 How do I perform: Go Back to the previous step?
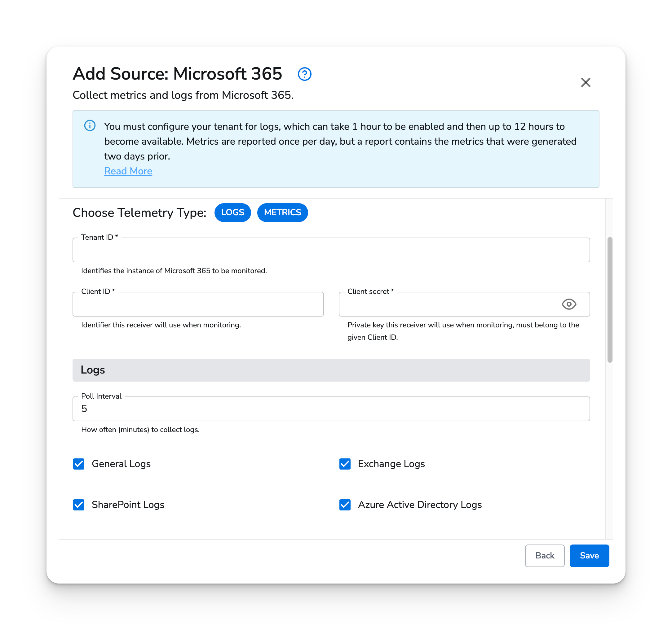tap(545, 556)
